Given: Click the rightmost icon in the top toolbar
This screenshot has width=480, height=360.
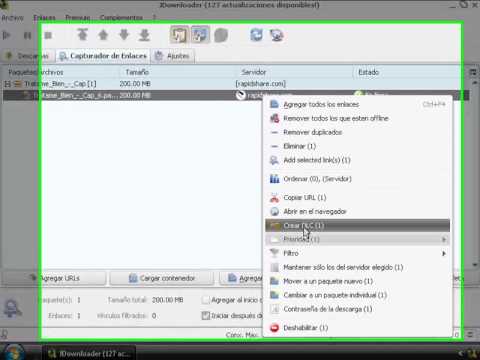Looking at the screenshot, I should (x=277, y=35).
